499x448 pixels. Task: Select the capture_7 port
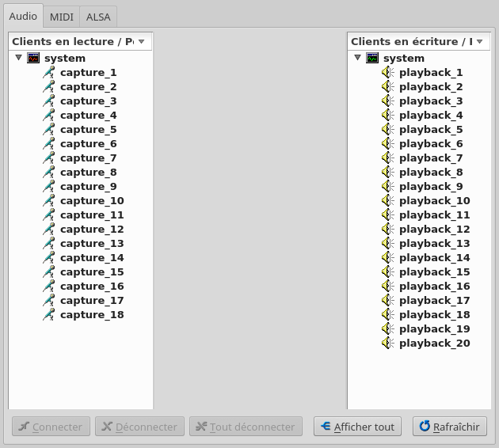point(89,158)
